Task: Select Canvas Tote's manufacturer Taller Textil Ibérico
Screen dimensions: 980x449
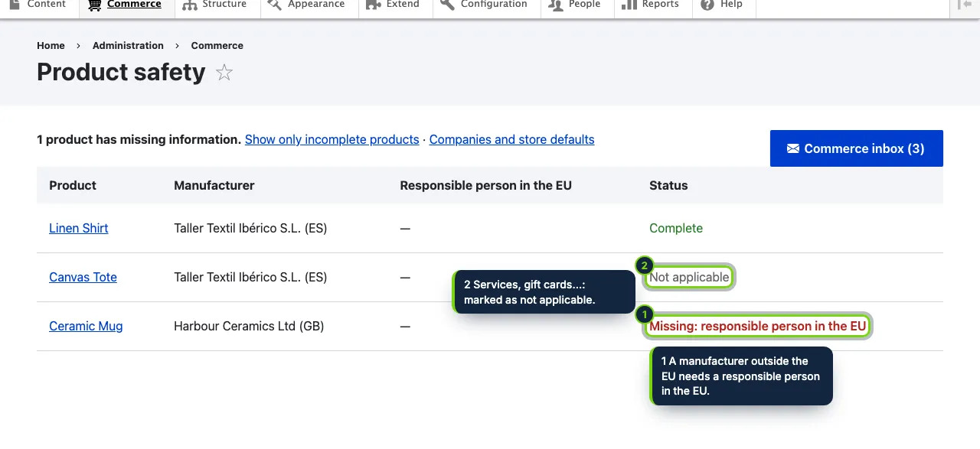Action: coord(250,278)
